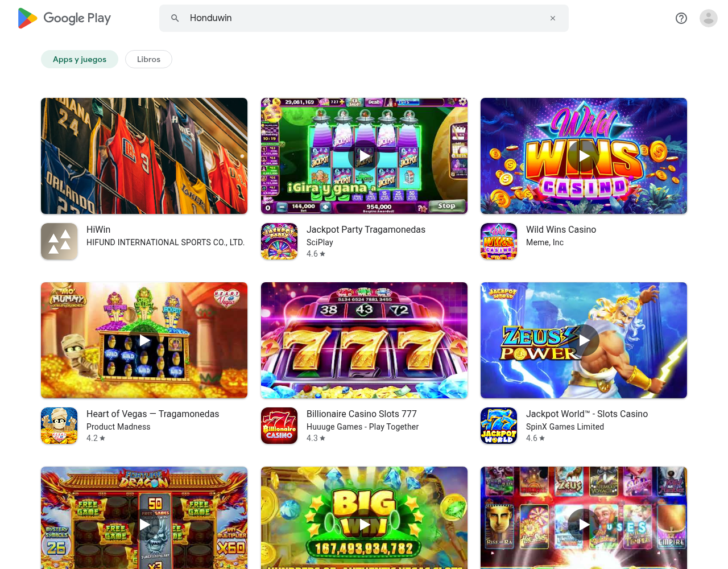Play the Jackpot Party trailer video
Image resolution: width=728 pixels, height=569 pixels.
(x=364, y=156)
